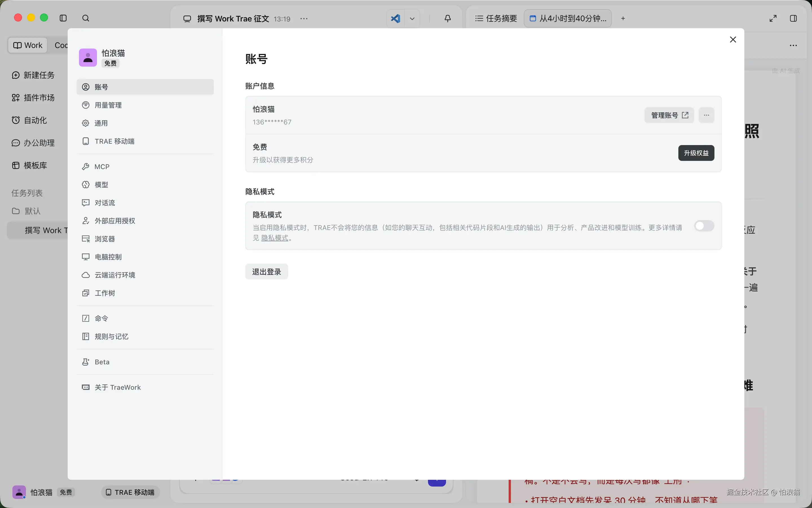The image size is (812, 508).
Task: Open 云端运行环境 settings section
Action: [x=145, y=275]
